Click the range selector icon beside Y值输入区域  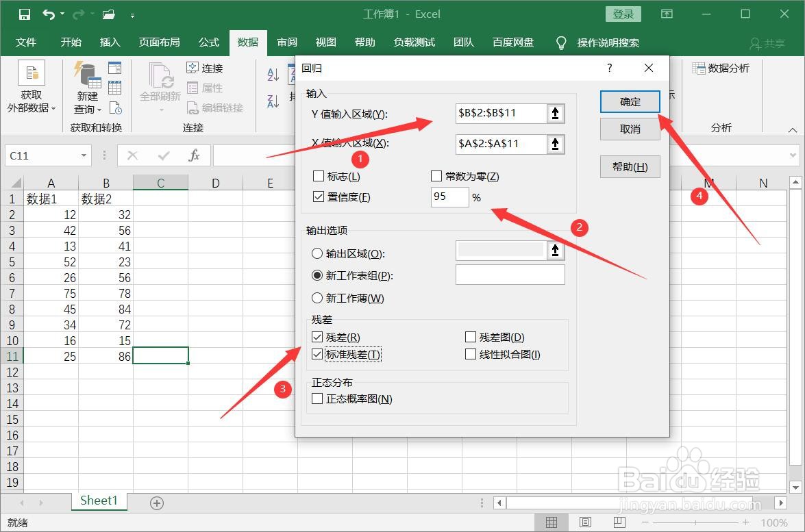coord(555,114)
